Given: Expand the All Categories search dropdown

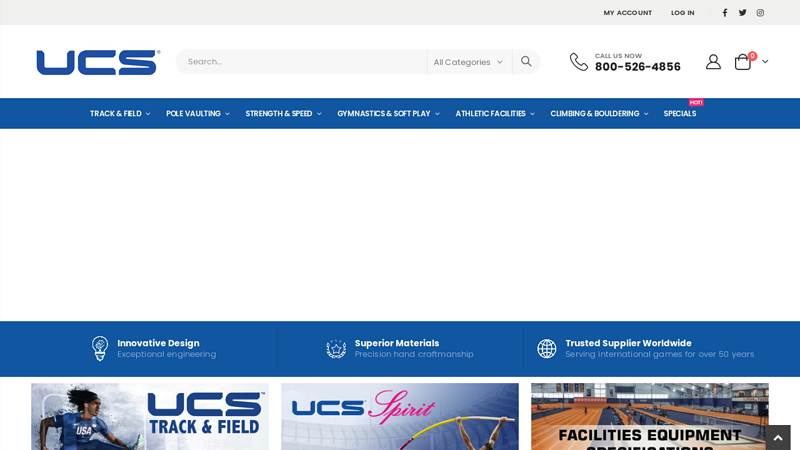Looking at the screenshot, I should [x=469, y=62].
